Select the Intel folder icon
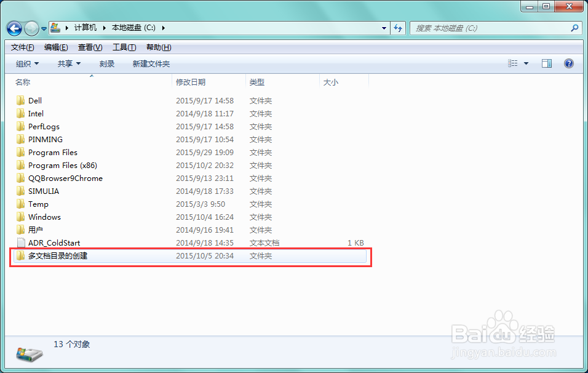Viewport: 588px width, 373px height. [21, 113]
